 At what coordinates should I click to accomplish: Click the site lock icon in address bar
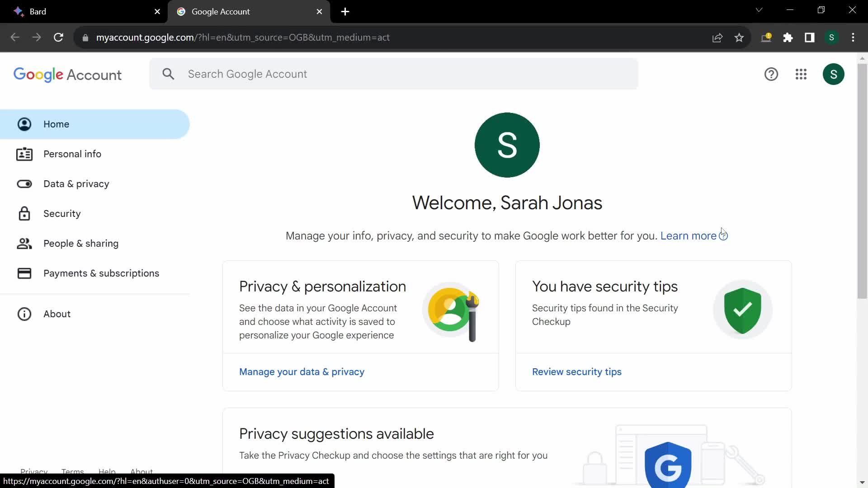85,38
